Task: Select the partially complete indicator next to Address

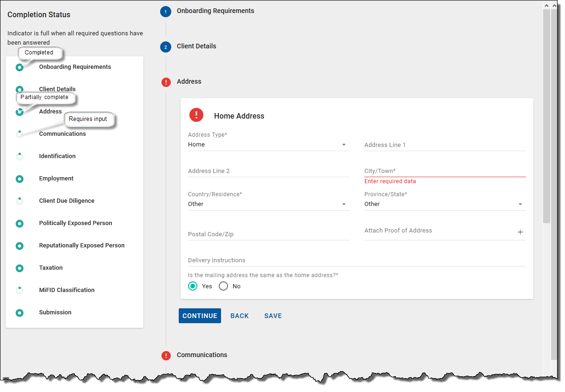Action: (x=19, y=112)
